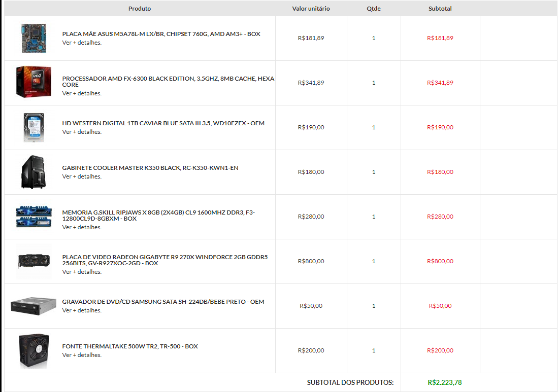The image size is (558, 392).
Task: Click 'Ver + detalhes' under the AMD FX-6300 processor
Action: [82, 93]
